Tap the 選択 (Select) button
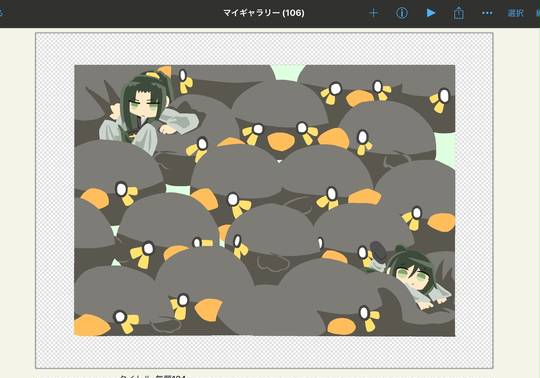The height and width of the screenshot is (378, 540). pos(515,13)
